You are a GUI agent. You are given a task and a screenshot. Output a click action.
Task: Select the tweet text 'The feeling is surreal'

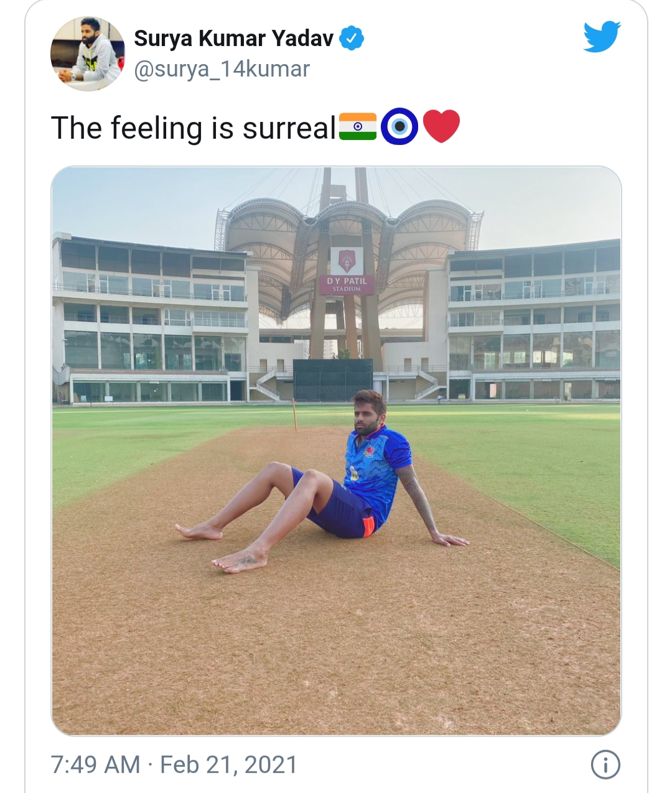(193, 128)
